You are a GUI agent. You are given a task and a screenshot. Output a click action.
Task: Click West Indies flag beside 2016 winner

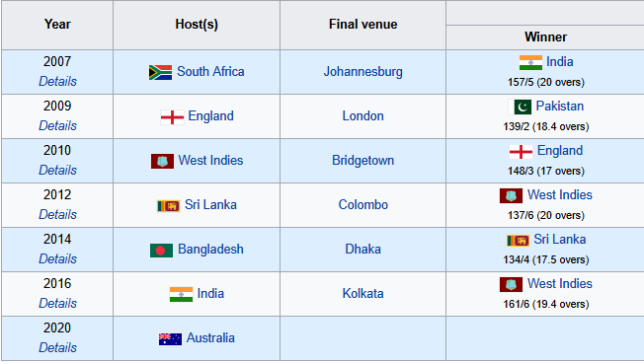tap(511, 284)
